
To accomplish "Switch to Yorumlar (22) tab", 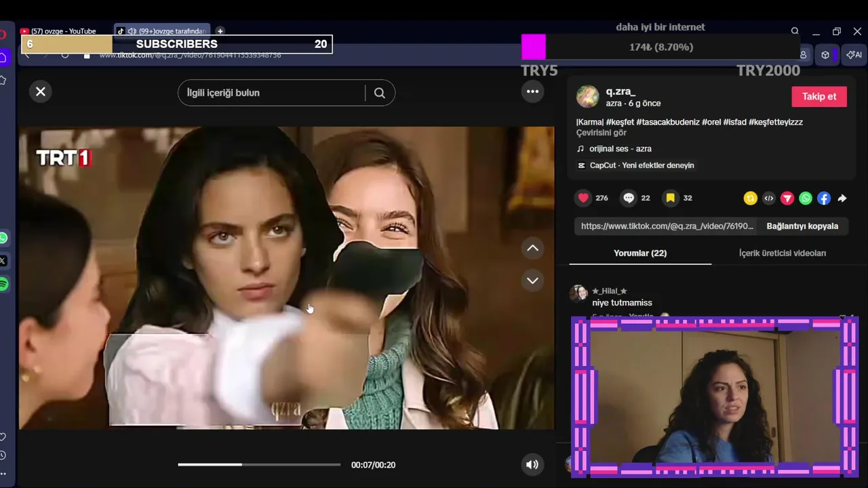I will coord(640,253).
